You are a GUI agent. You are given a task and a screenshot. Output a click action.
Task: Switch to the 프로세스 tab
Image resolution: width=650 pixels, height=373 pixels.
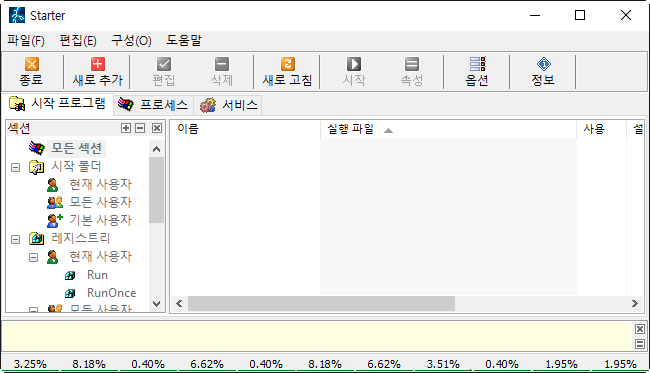tap(153, 104)
